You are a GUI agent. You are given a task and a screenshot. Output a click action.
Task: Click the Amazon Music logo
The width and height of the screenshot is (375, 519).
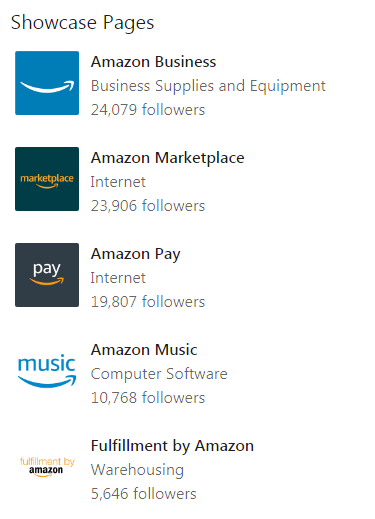coord(47,371)
